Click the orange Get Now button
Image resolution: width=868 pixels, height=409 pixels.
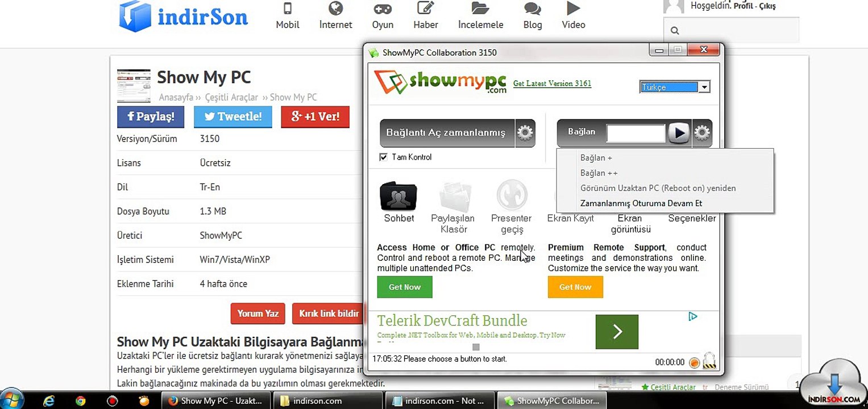click(x=575, y=287)
